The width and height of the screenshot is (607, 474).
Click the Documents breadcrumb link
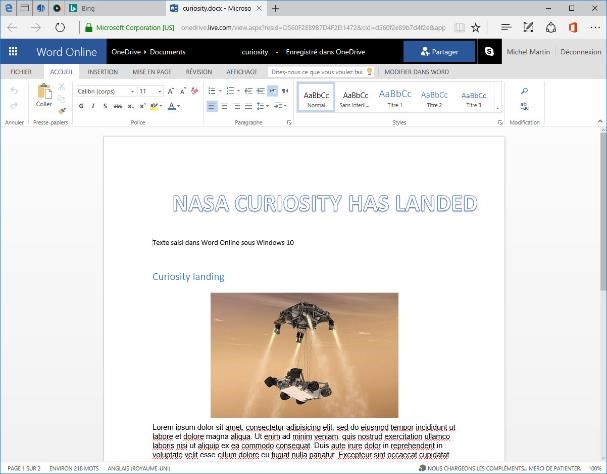pos(167,52)
